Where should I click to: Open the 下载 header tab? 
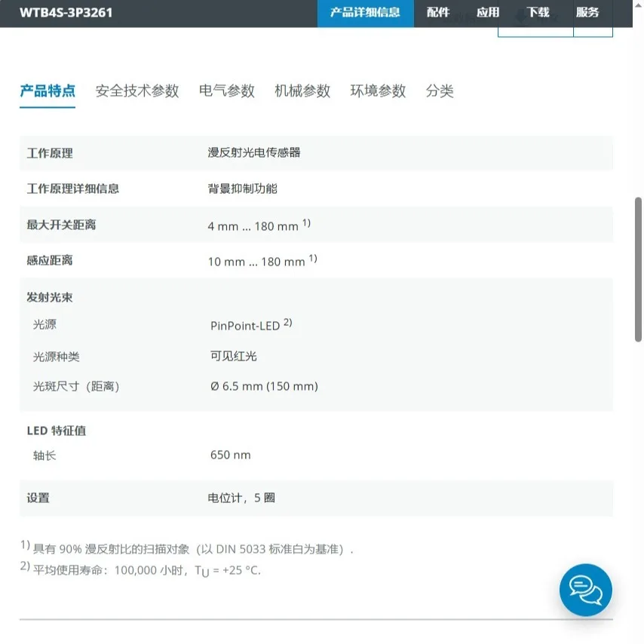tap(538, 13)
